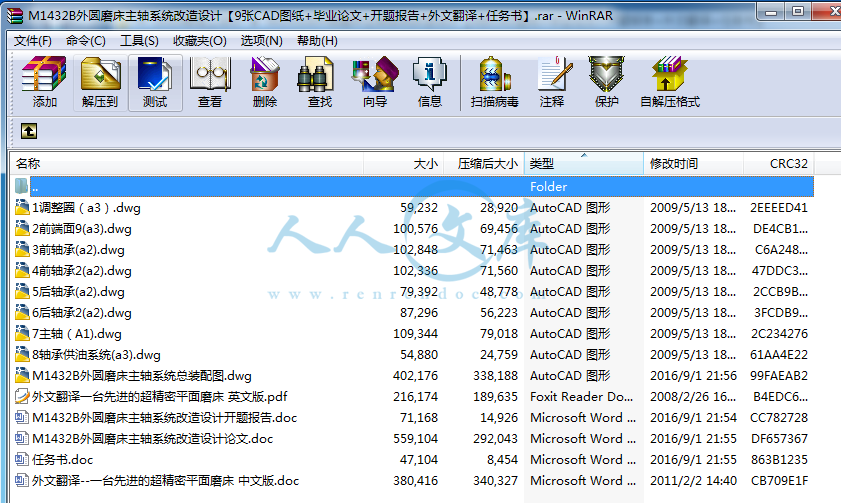The height and width of the screenshot is (503, 841).
Task: Click the dwg icon of 7主轴（A1).dwg
Action: pos(22,333)
